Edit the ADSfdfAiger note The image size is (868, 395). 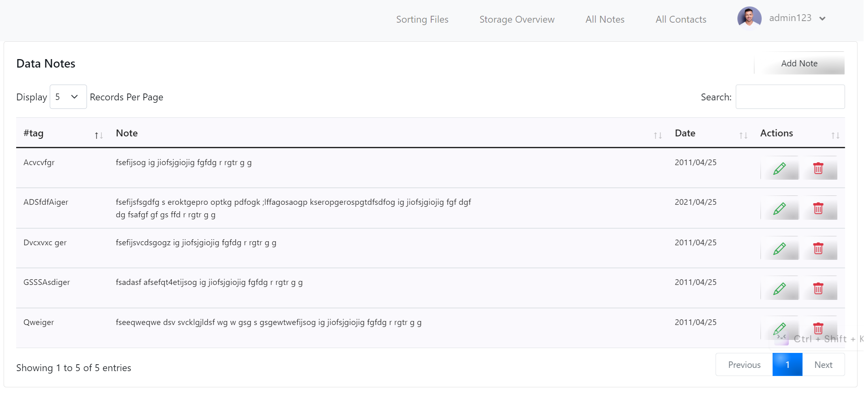point(779,208)
